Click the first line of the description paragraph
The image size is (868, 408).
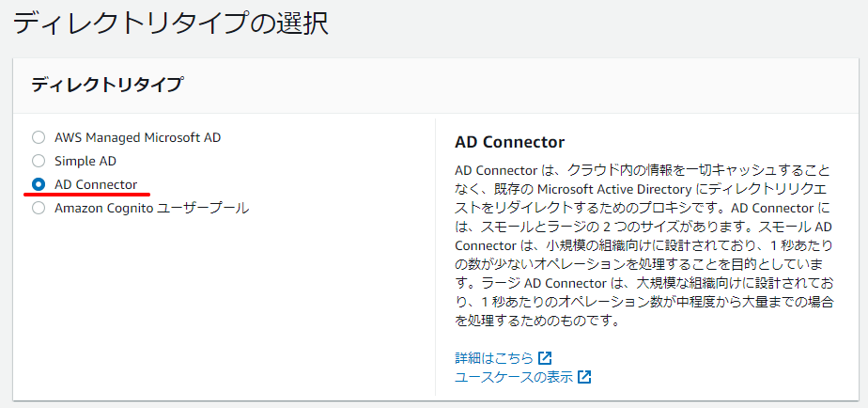[x=643, y=169]
